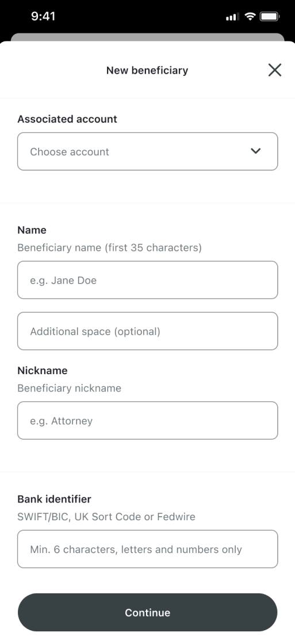Tap the 9:41 clock in status bar
Image resolution: width=295 pixels, height=644 pixels.
pos(43,17)
